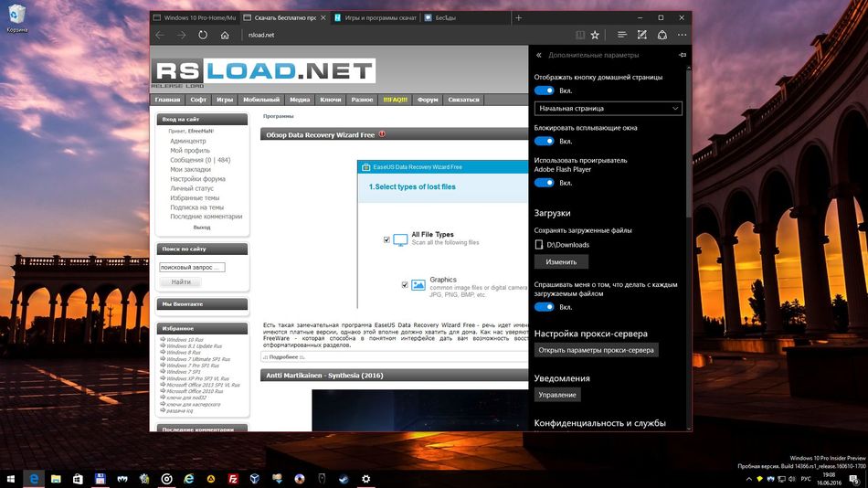Open Steam from taskbar
Image resolution: width=868 pixels, height=488 pixels.
[x=344, y=479]
